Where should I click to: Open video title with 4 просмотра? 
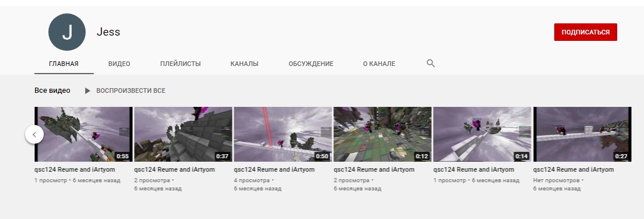[x=274, y=169]
